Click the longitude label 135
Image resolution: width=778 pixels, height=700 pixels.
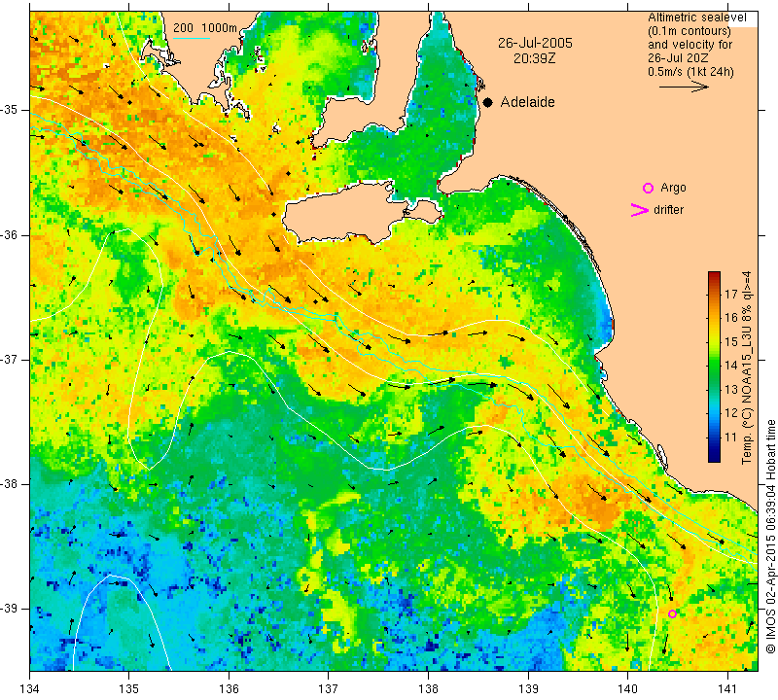pos(129,689)
